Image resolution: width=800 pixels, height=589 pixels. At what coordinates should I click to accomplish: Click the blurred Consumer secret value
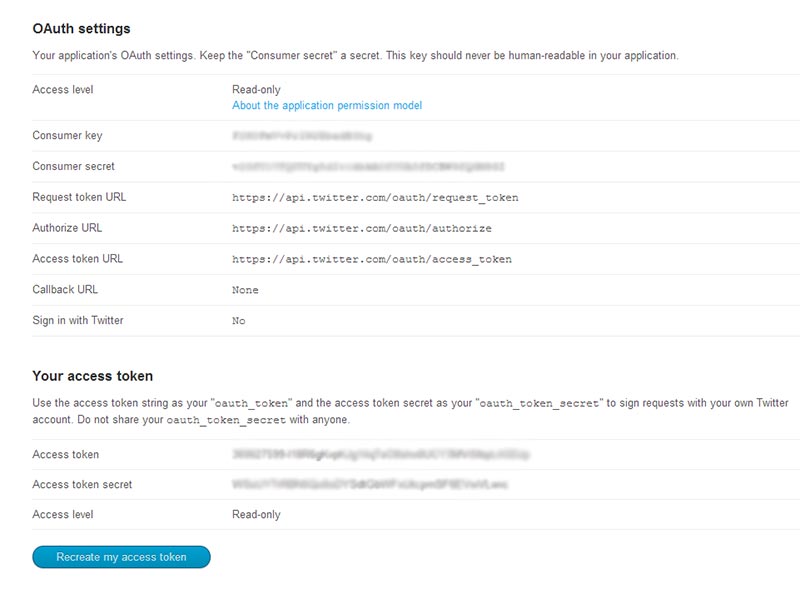368,167
